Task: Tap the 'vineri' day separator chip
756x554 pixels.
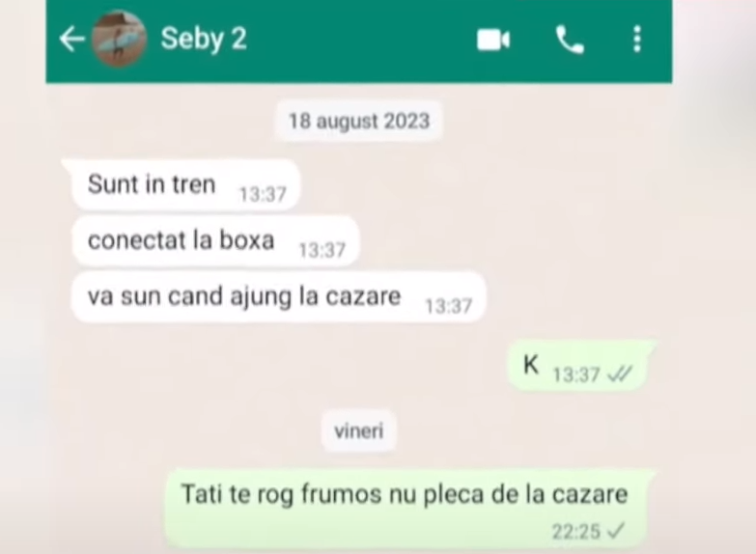Action: 359,430
